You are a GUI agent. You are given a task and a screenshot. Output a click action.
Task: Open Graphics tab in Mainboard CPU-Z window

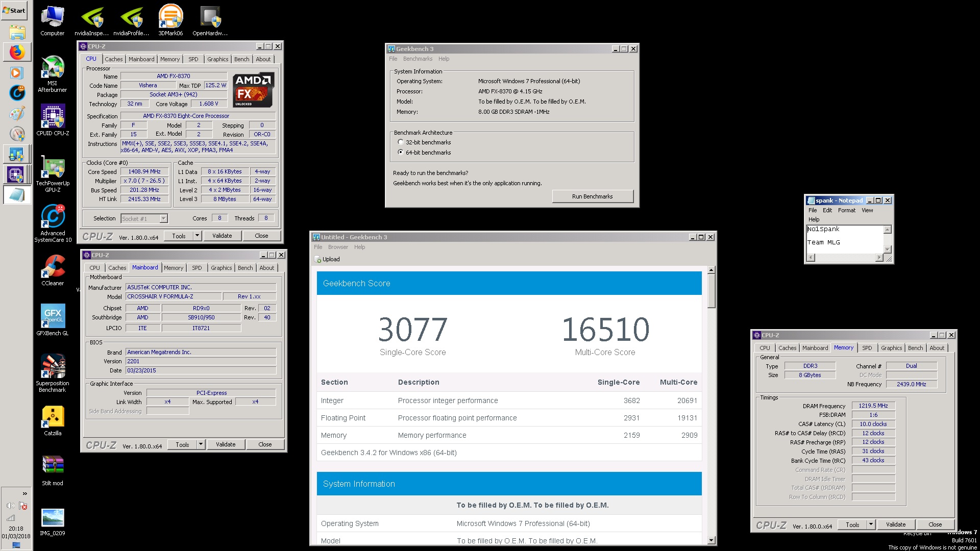[221, 268]
